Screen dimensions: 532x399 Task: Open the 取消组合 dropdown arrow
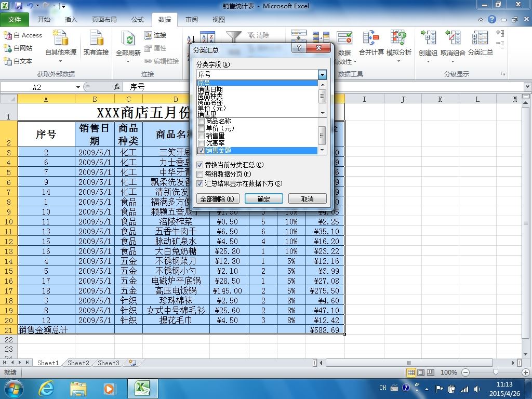point(453,61)
